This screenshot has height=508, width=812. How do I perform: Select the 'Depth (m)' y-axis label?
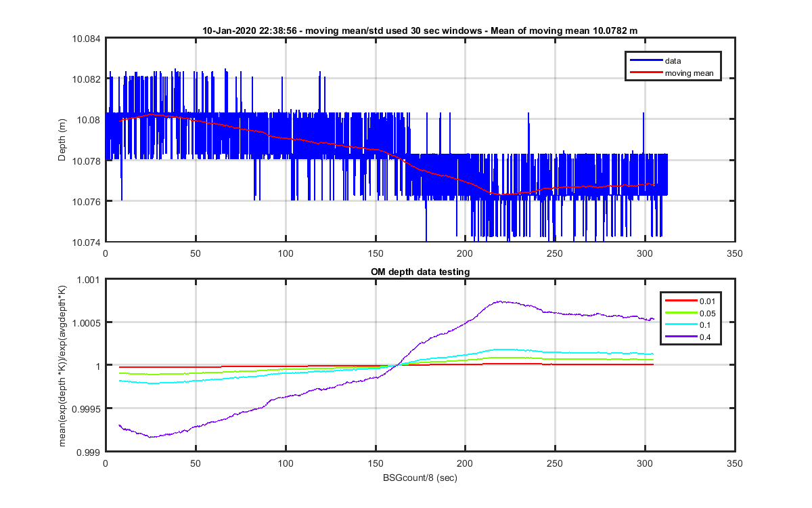tap(62, 140)
